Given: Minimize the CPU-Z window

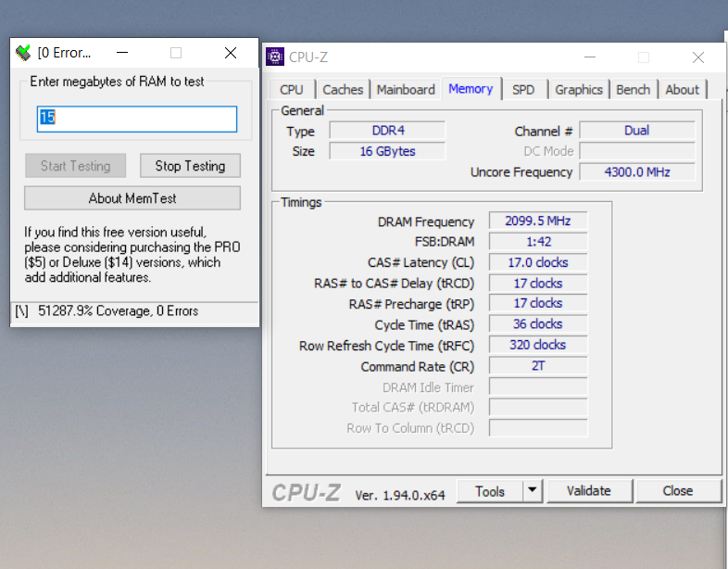Looking at the screenshot, I should coord(590,57).
